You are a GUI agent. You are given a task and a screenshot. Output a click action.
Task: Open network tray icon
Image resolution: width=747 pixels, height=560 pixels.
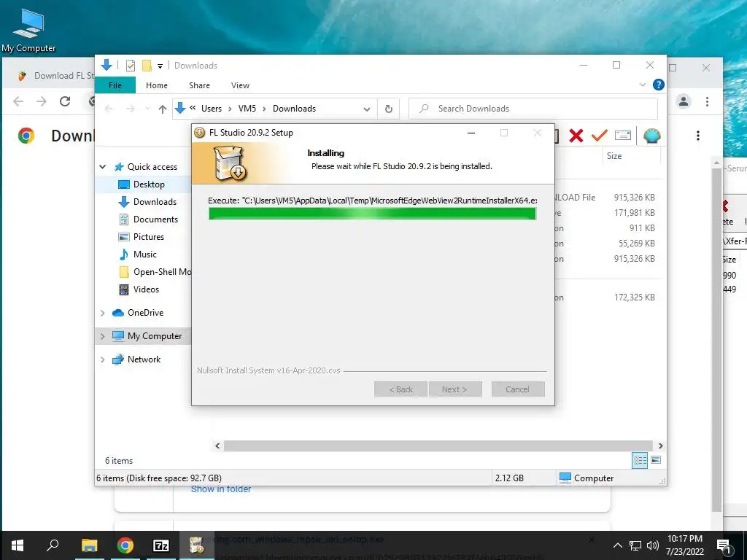pyautogui.click(x=635, y=545)
